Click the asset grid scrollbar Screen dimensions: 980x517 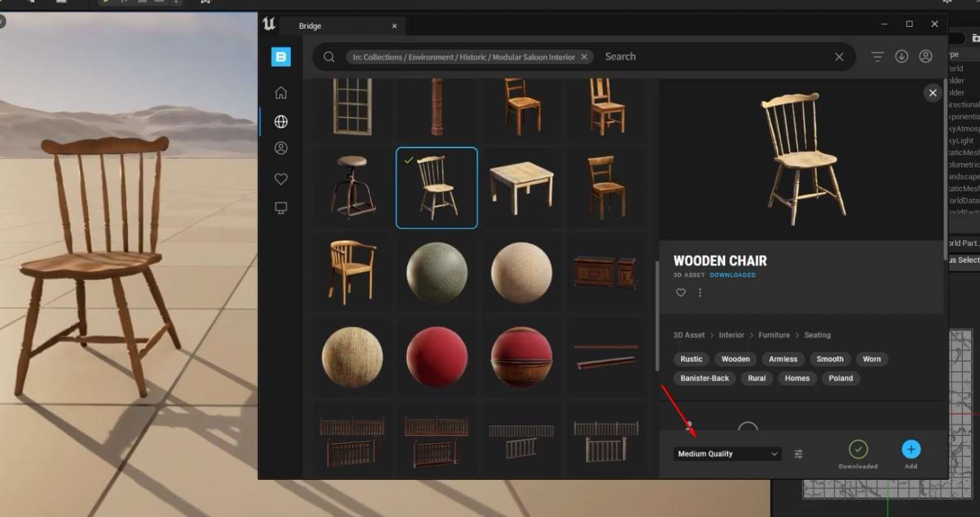(x=657, y=317)
